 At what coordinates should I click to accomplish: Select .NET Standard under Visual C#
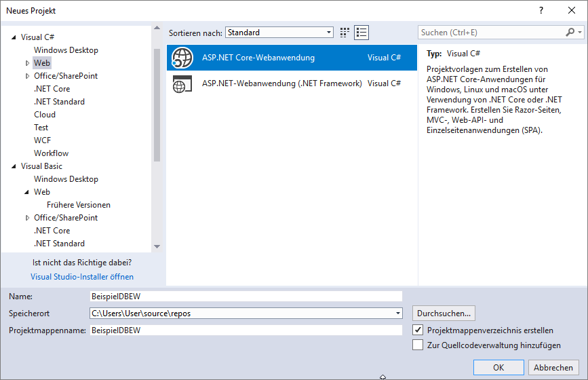pyautogui.click(x=59, y=102)
